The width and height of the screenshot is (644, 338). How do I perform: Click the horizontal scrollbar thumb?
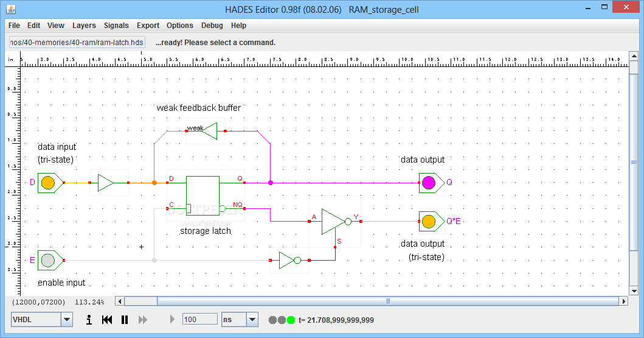[x=388, y=301]
